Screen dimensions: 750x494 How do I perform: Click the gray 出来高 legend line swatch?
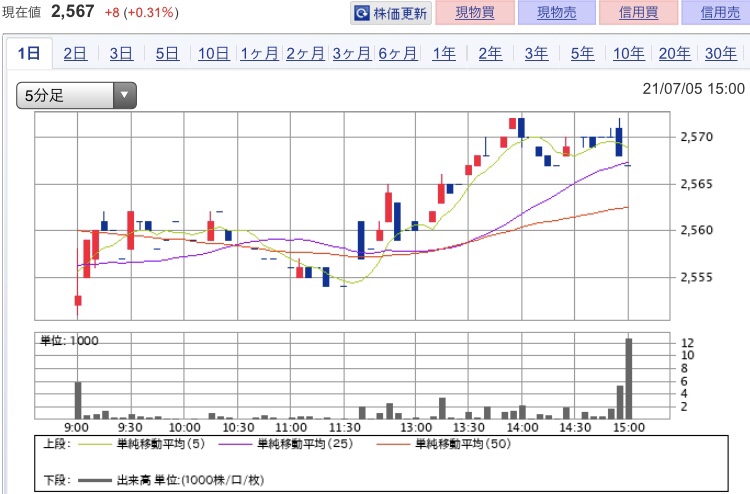(x=94, y=481)
